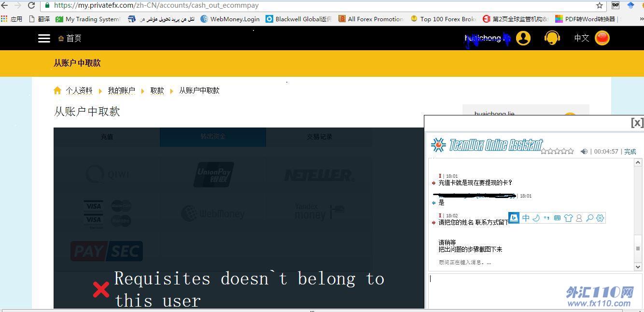Open WebMoney.Login bookmark
644x312 pixels.
230,19
